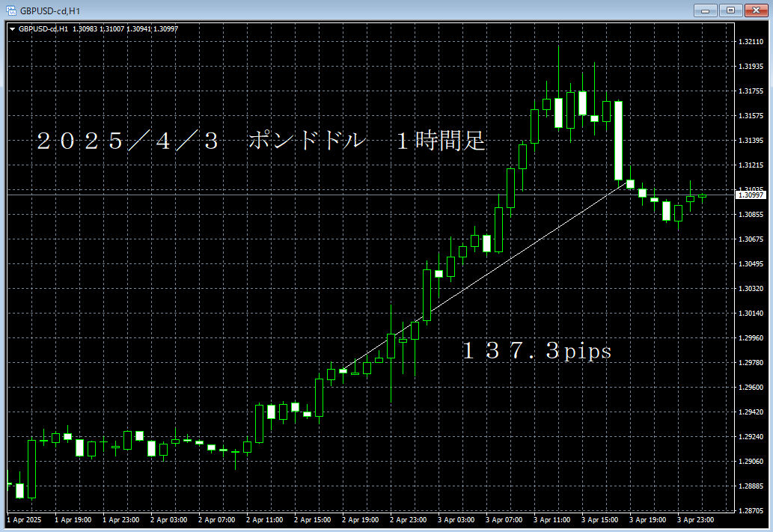Click the 1.30855 price scale label
The height and width of the screenshot is (532, 773).
point(751,215)
